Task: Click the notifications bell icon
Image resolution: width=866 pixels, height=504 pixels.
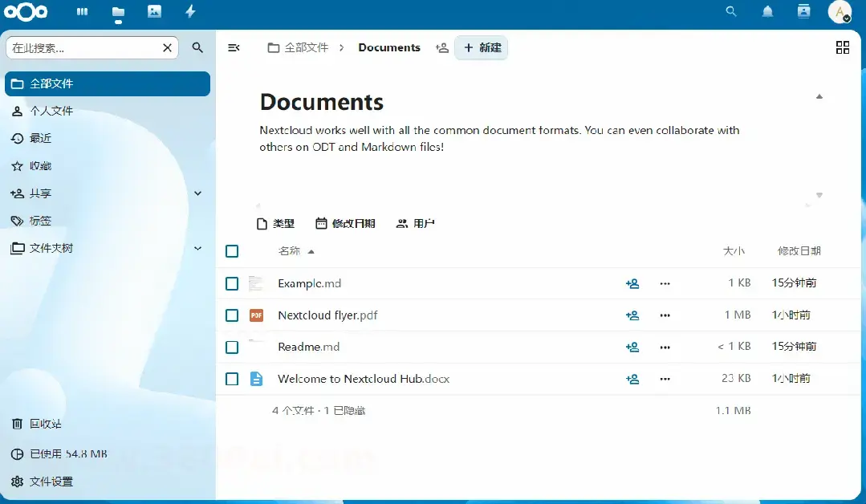Action: click(x=768, y=11)
